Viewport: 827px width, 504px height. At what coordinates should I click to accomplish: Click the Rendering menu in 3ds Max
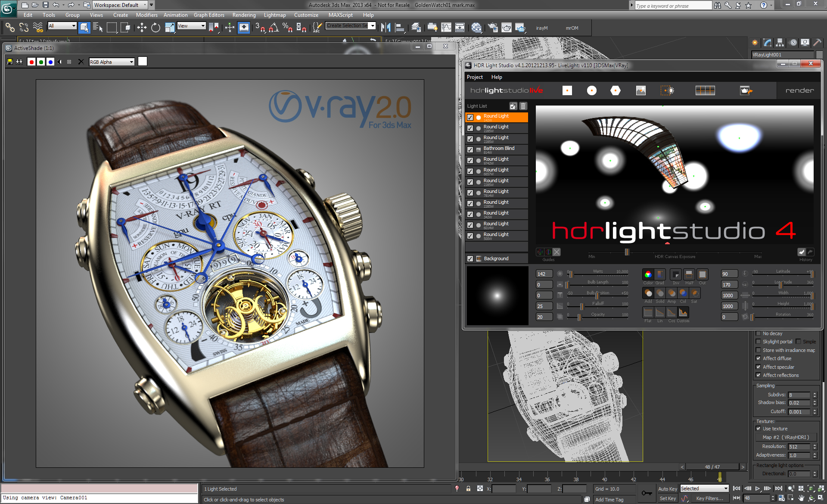click(243, 16)
